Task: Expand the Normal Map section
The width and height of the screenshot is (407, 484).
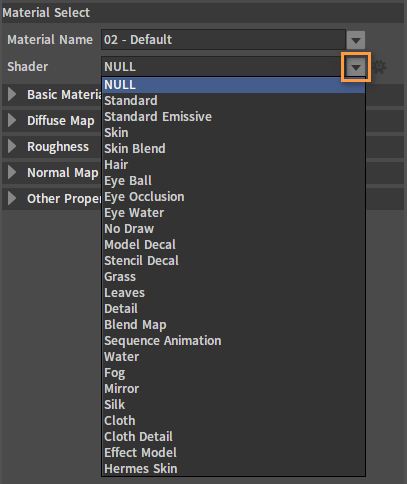Action: pyautogui.click(x=12, y=172)
